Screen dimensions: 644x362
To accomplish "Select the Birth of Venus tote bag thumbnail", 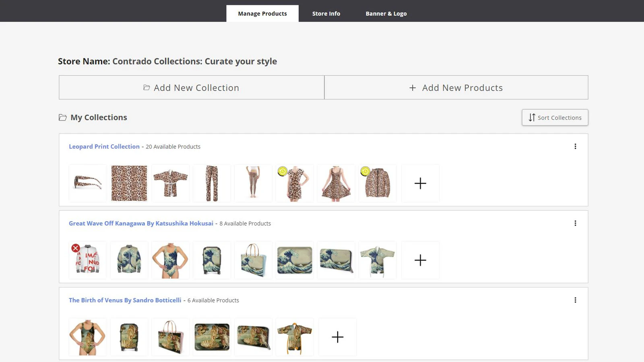I will pos(171,337).
